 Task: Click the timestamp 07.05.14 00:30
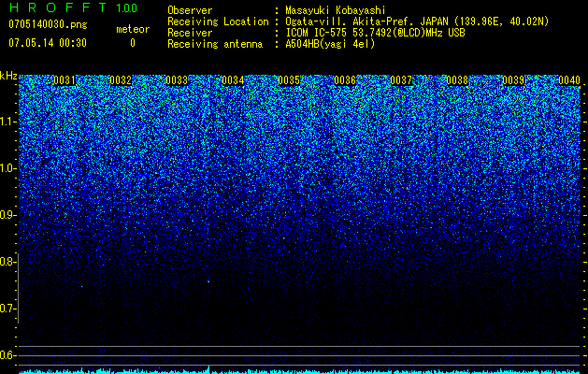tap(48, 43)
